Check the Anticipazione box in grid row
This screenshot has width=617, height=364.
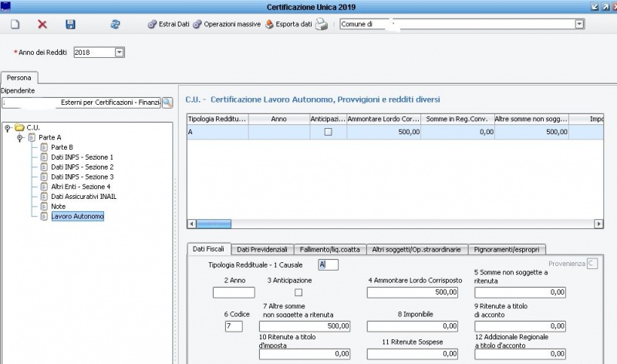click(x=328, y=133)
